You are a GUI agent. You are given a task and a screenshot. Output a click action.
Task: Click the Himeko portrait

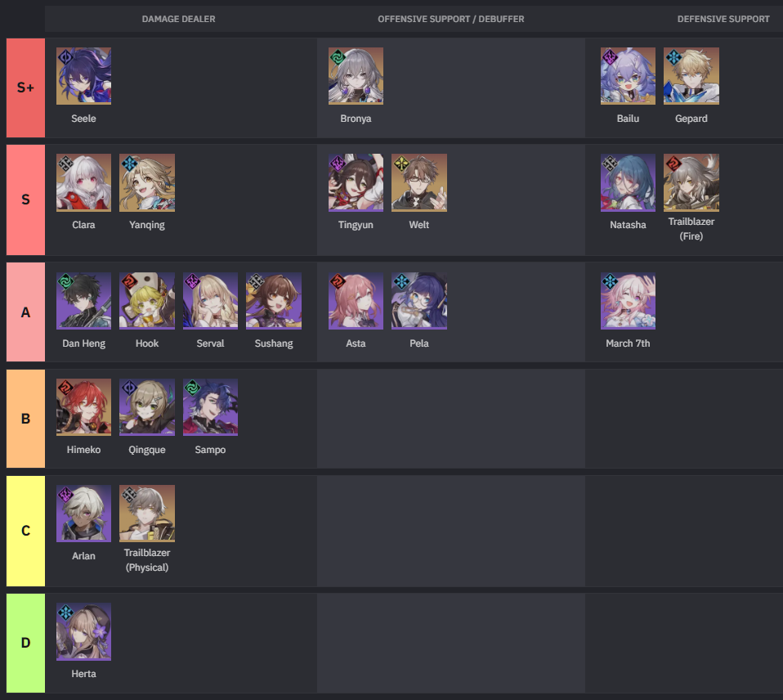click(83, 407)
